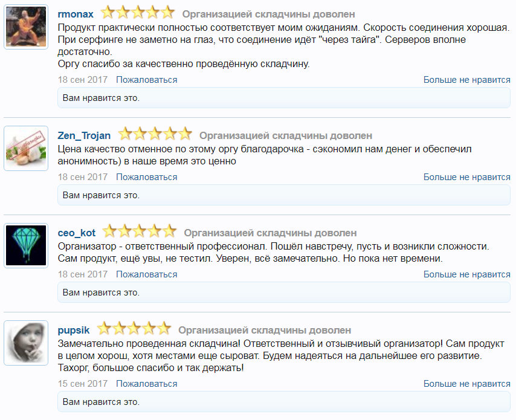Open the pupsik username link

point(74,330)
